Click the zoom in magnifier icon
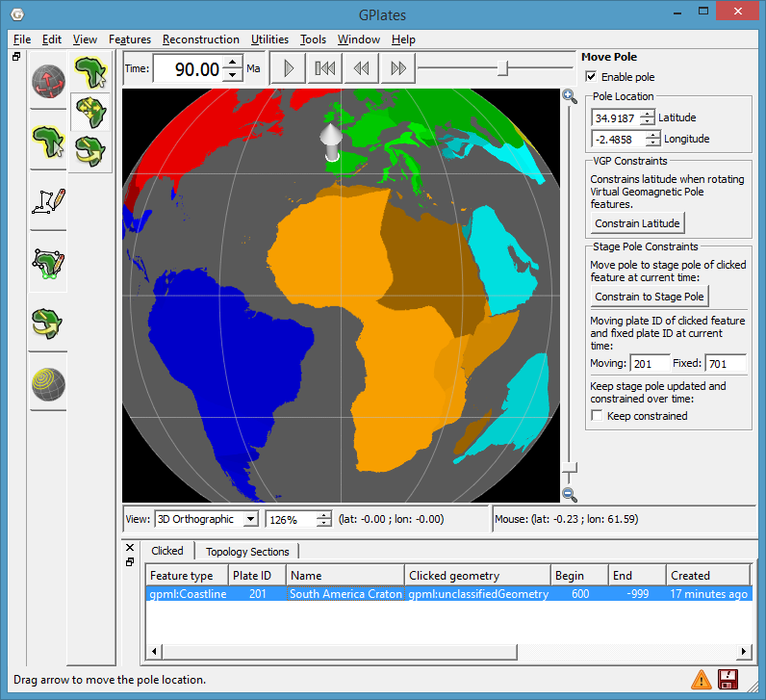 [569, 96]
